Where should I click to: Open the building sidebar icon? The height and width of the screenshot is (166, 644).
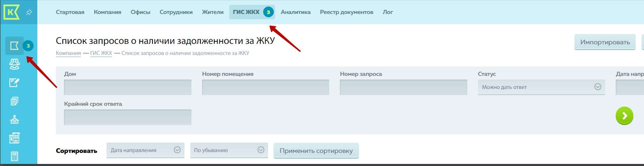click(x=14, y=138)
